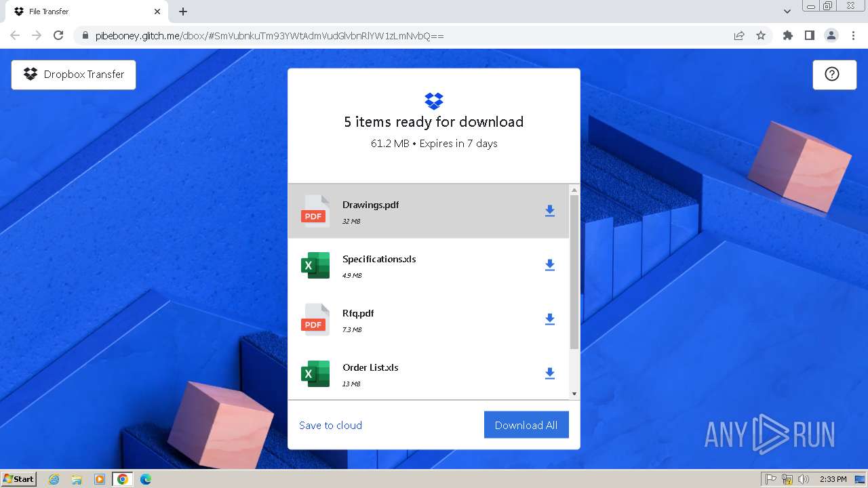This screenshot has height=488, width=868.
Task: Click 5 items ready for download heading
Action: coord(434,122)
